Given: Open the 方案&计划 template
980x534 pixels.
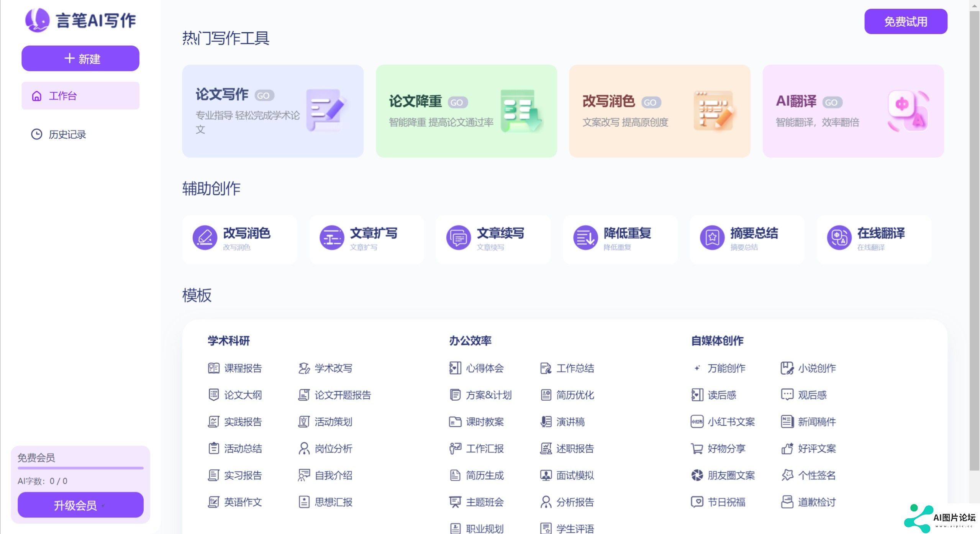Looking at the screenshot, I should [x=480, y=395].
